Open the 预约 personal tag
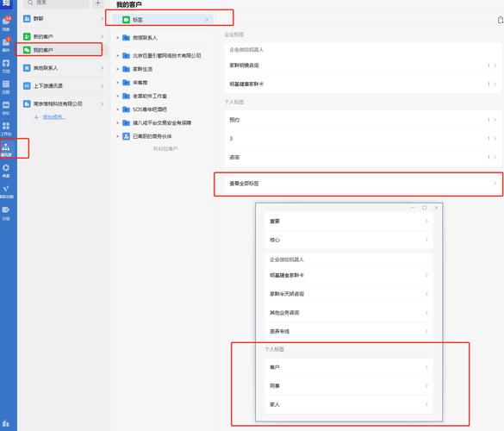This screenshot has width=504, height=431. click(x=362, y=120)
